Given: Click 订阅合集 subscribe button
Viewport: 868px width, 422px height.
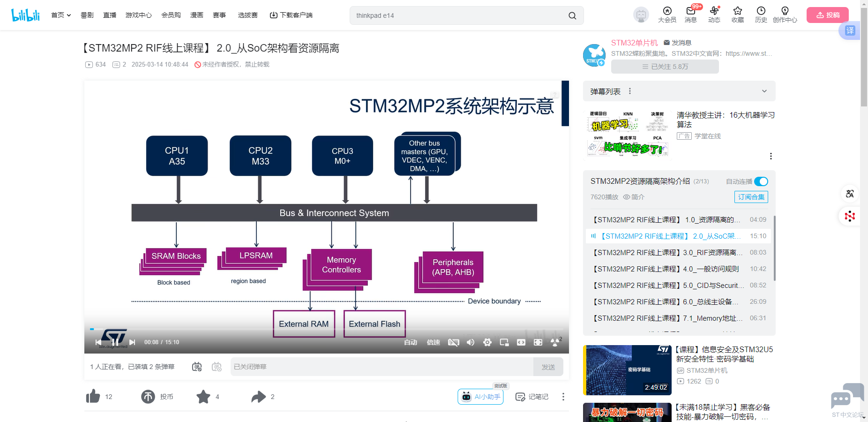Looking at the screenshot, I should pyautogui.click(x=751, y=197).
